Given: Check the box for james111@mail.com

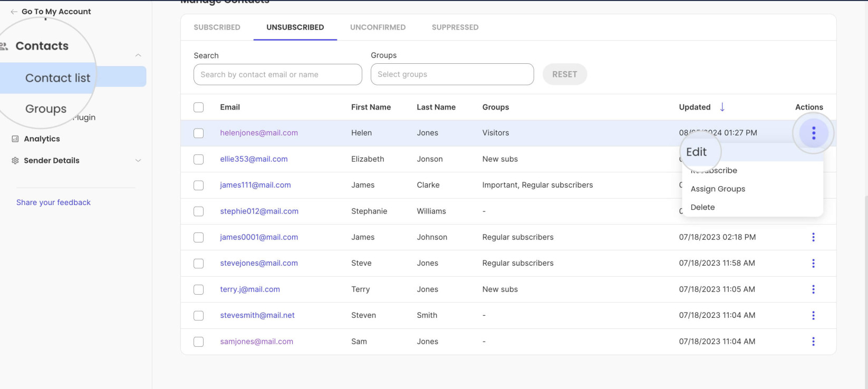Looking at the screenshot, I should pyautogui.click(x=198, y=185).
